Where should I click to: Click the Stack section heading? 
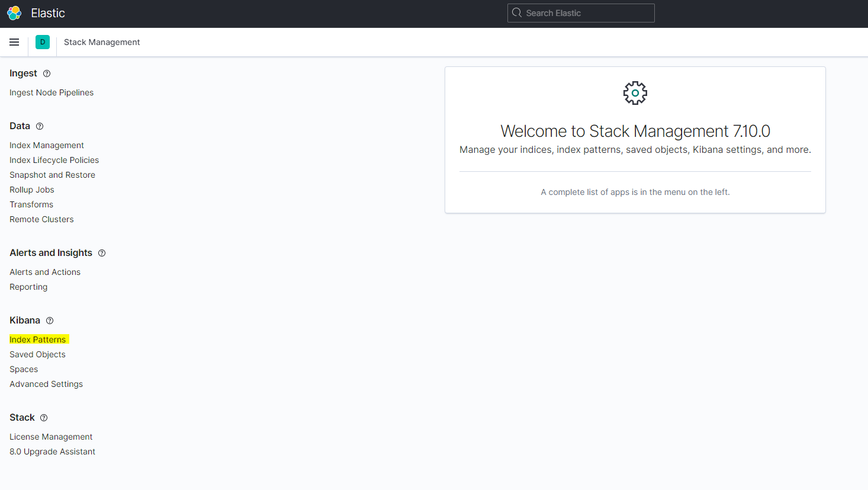(22, 418)
